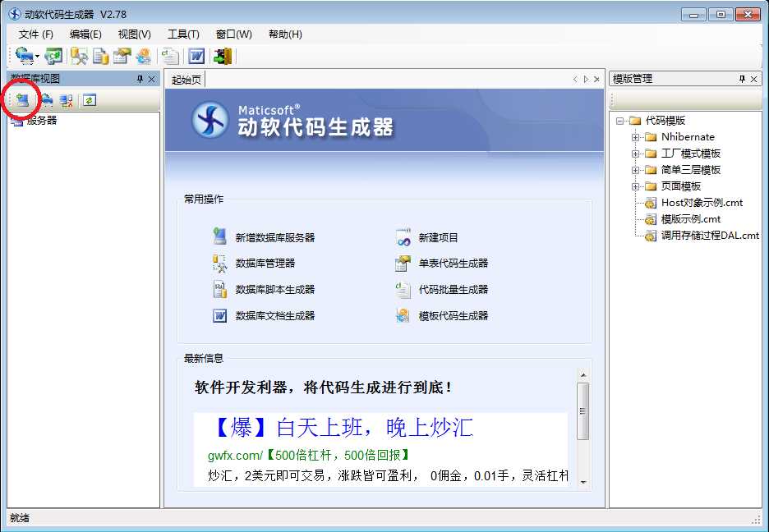Click the remove server icon with red X
Image resolution: width=769 pixels, height=532 pixels.
click(x=67, y=100)
